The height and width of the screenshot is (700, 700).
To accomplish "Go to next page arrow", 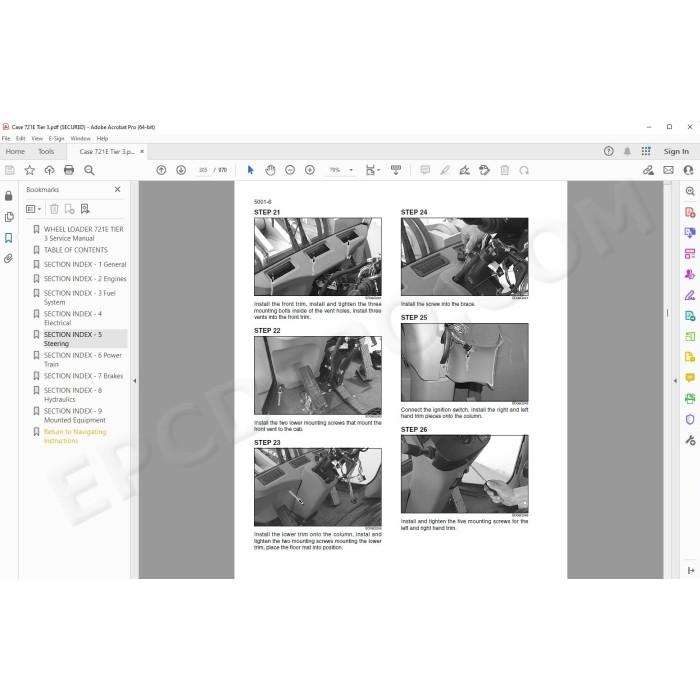I will click(181, 170).
